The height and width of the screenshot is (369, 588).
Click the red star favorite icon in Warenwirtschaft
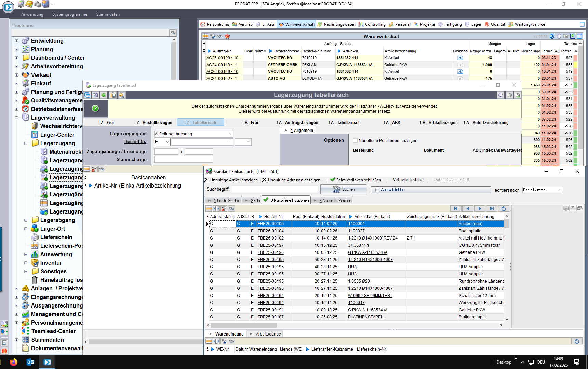[x=227, y=36]
